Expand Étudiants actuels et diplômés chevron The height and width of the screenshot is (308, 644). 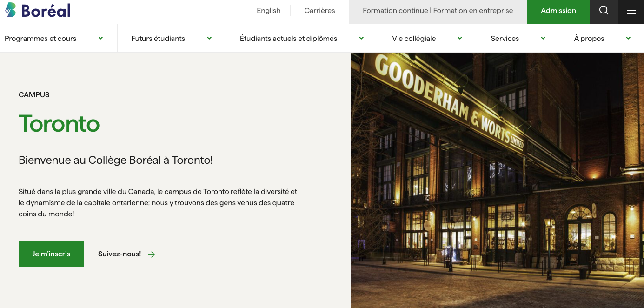361,38
